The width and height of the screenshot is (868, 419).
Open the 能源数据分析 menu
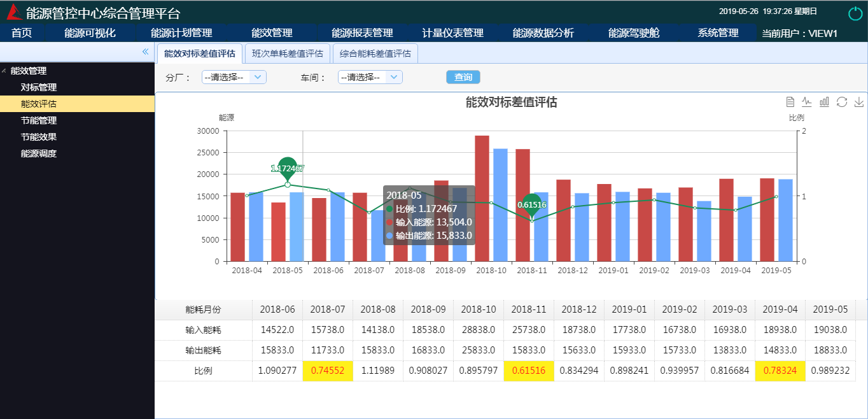543,33
